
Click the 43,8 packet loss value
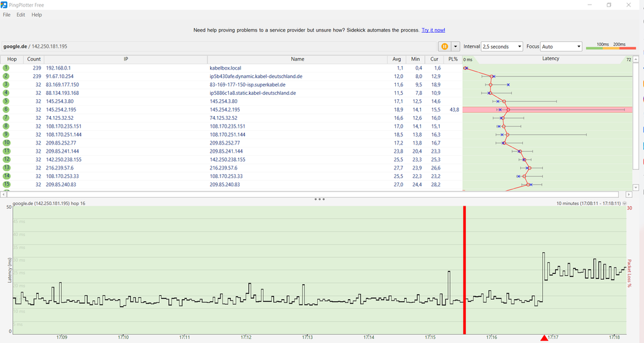(x=454, y=110)
